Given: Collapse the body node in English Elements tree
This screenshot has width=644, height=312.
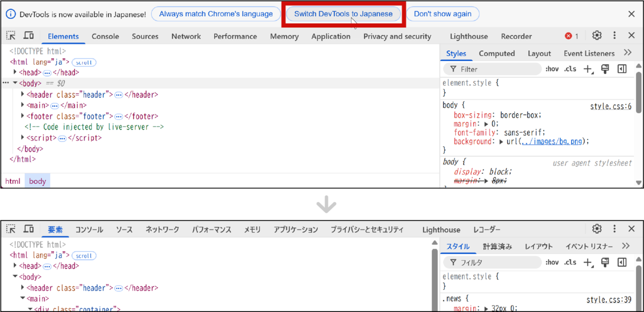Looking at the screenshot, I should point(15,83).
